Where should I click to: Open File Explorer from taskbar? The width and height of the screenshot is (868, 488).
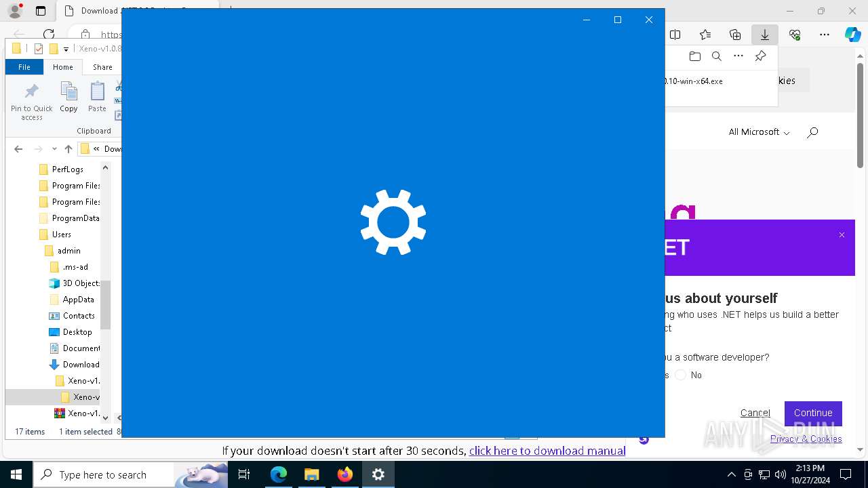[311, 474]
